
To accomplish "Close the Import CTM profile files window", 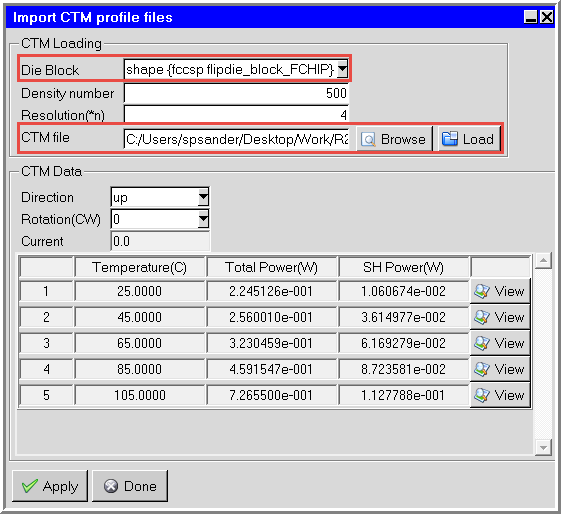I will (x=547, y=17).
